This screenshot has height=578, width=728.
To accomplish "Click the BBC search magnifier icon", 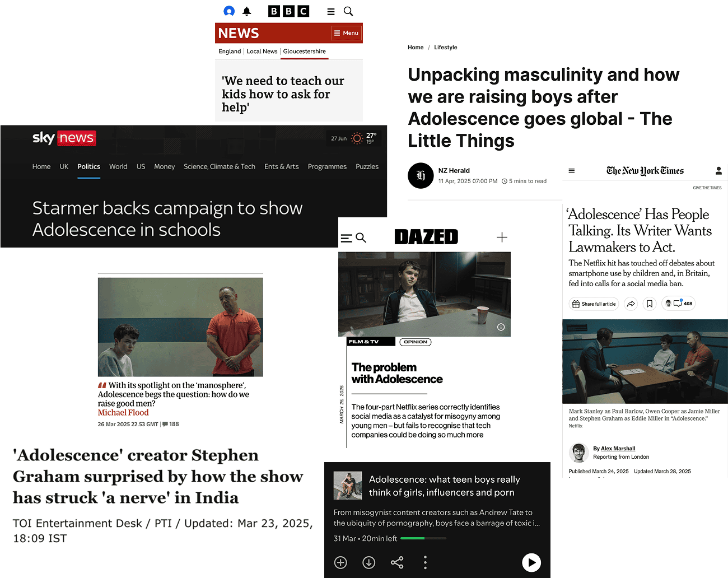I will coord(348,11).
